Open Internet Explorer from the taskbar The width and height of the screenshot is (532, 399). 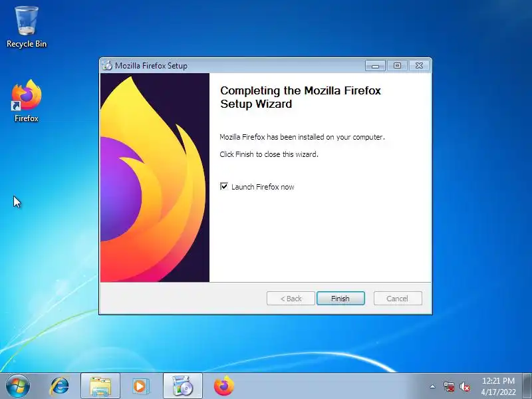[59, 386]
